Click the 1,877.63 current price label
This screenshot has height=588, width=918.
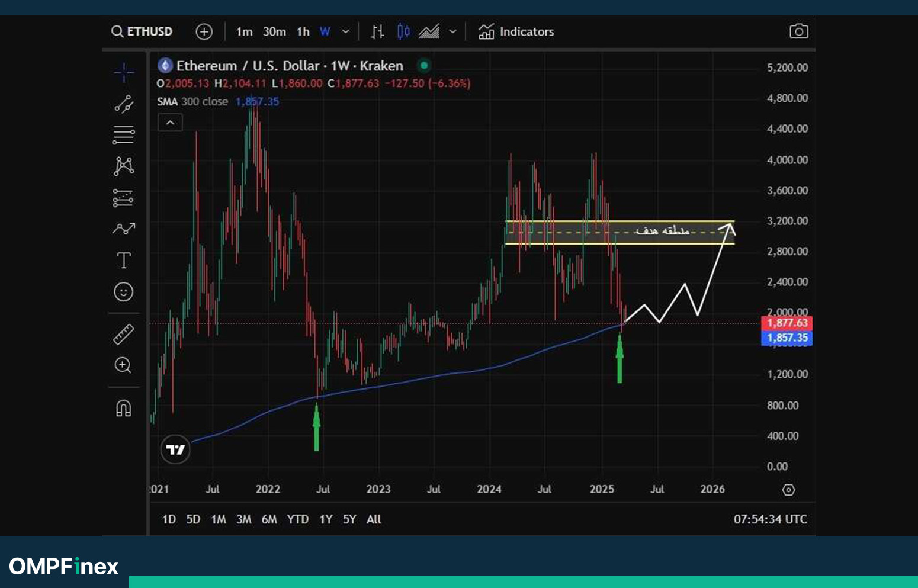tap(787, 323)
